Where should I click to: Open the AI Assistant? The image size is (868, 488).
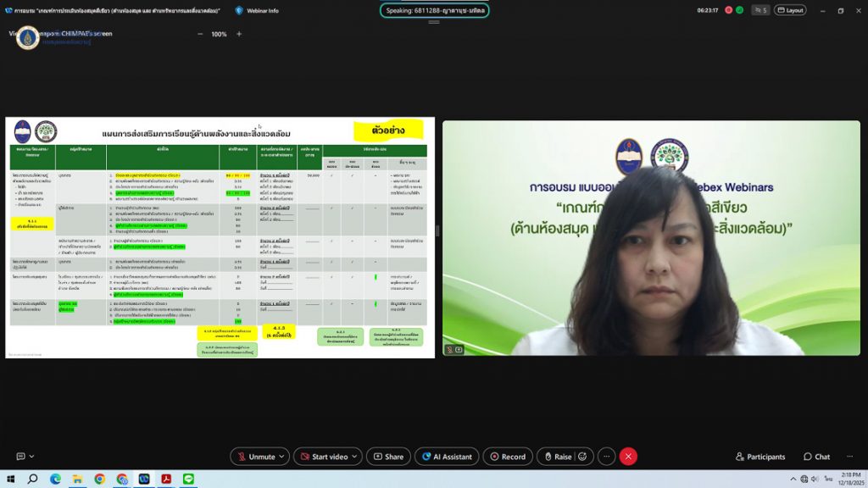(446, 457)
